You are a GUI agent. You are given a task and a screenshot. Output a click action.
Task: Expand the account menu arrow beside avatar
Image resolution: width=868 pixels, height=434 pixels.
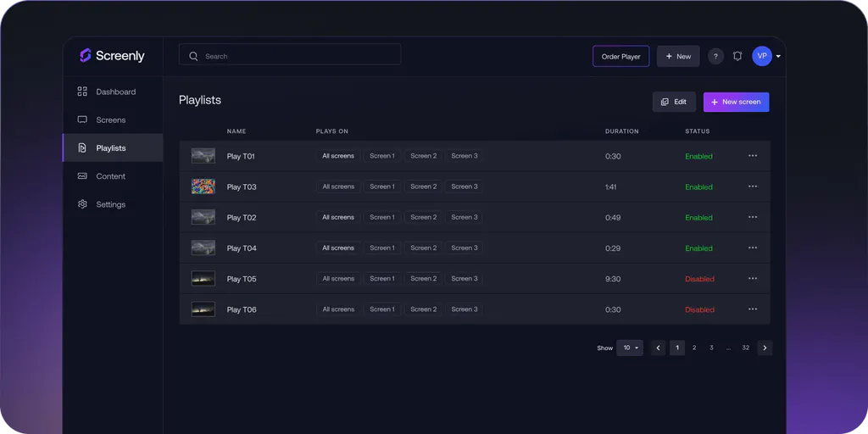coord(778,57)
